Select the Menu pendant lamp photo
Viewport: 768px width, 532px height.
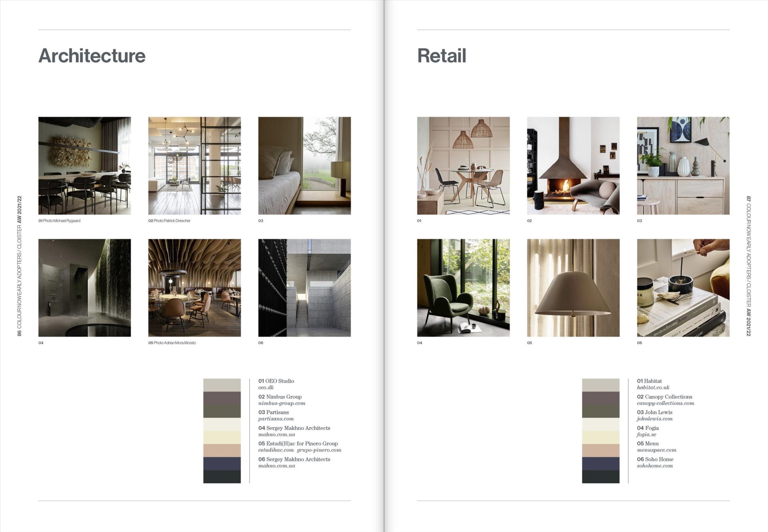pos(573,288)
